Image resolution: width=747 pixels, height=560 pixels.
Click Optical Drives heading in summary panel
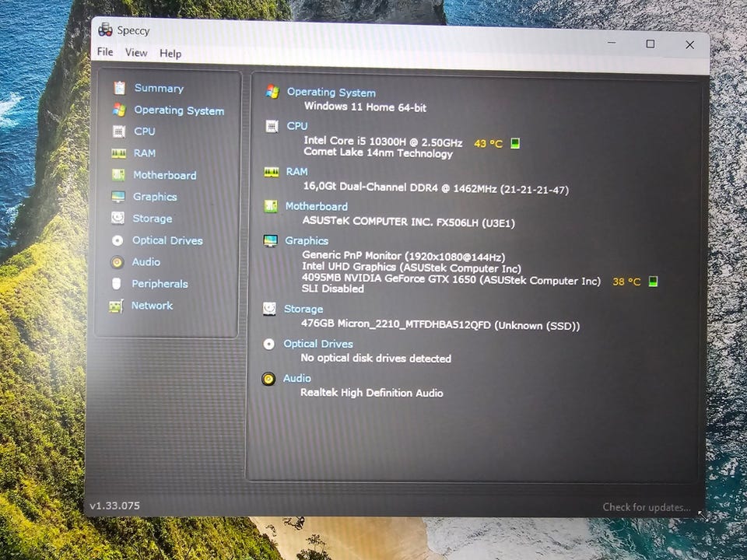pos(318,344)
